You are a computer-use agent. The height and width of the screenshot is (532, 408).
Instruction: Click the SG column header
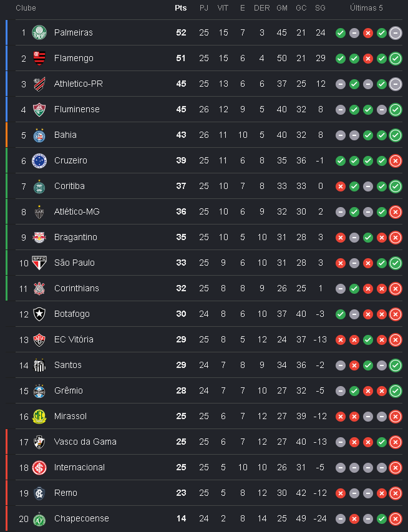(320, 8)
